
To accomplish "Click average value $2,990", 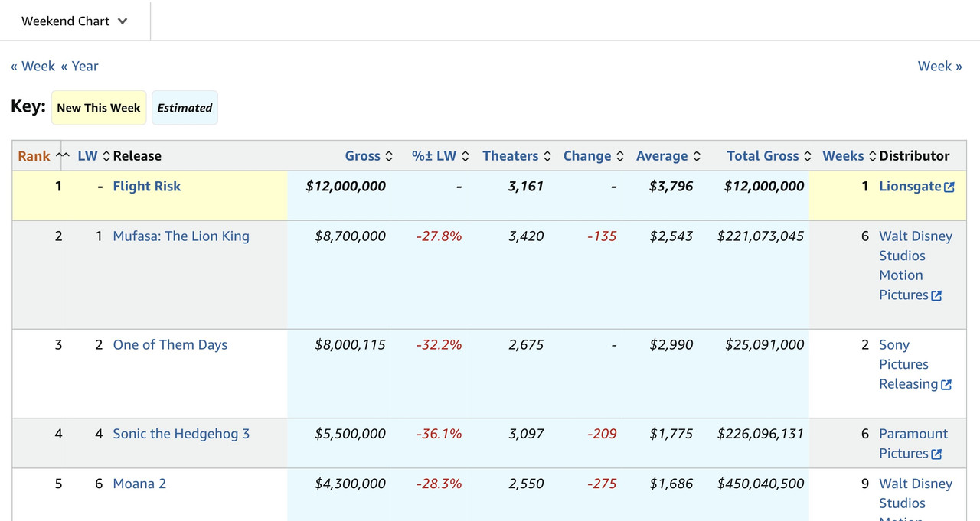I will tap(671, 345).
